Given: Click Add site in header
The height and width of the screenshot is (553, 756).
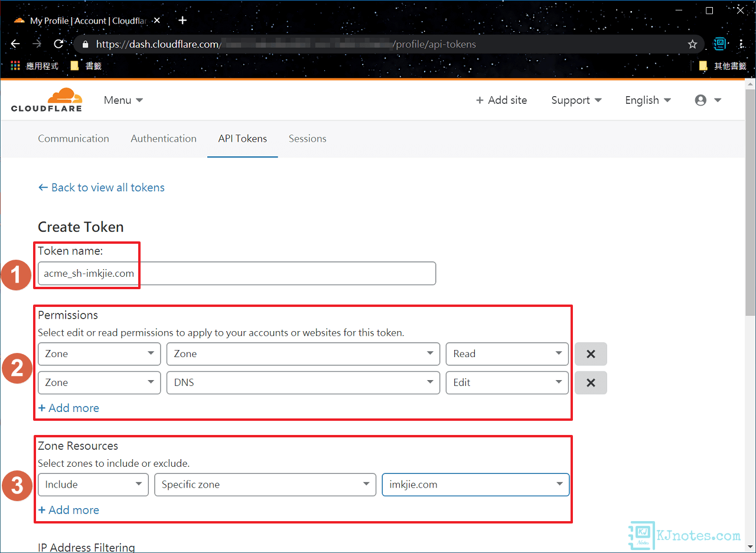Looking at the screenshot, I should click(501, 100).
